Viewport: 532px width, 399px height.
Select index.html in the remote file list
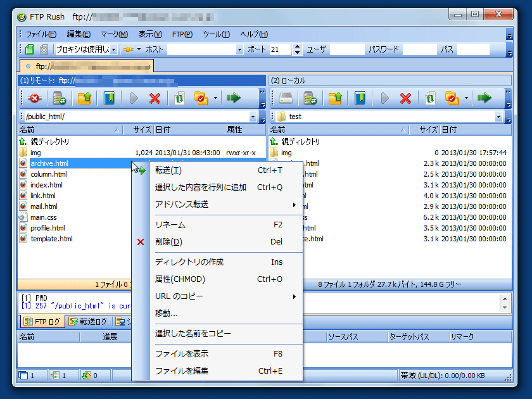pos(46,185)
